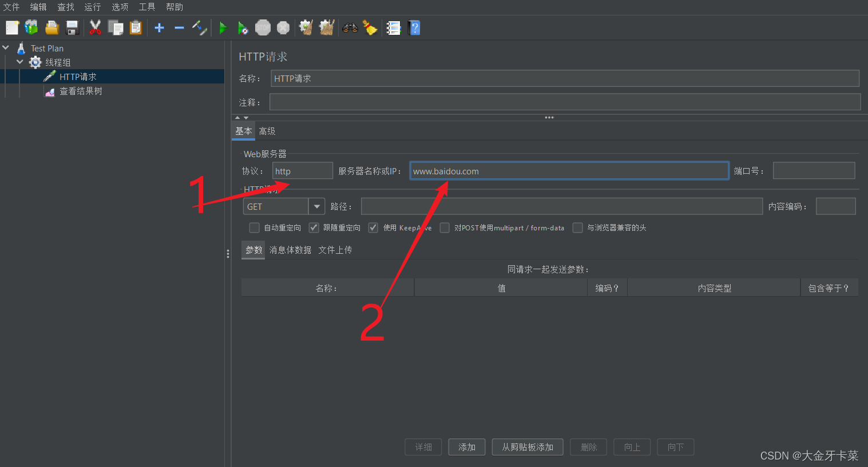Collapse the Test Plan tree node
Image resolution: width=868 pixels, height=467 pixels.
[x=6, y=48]
